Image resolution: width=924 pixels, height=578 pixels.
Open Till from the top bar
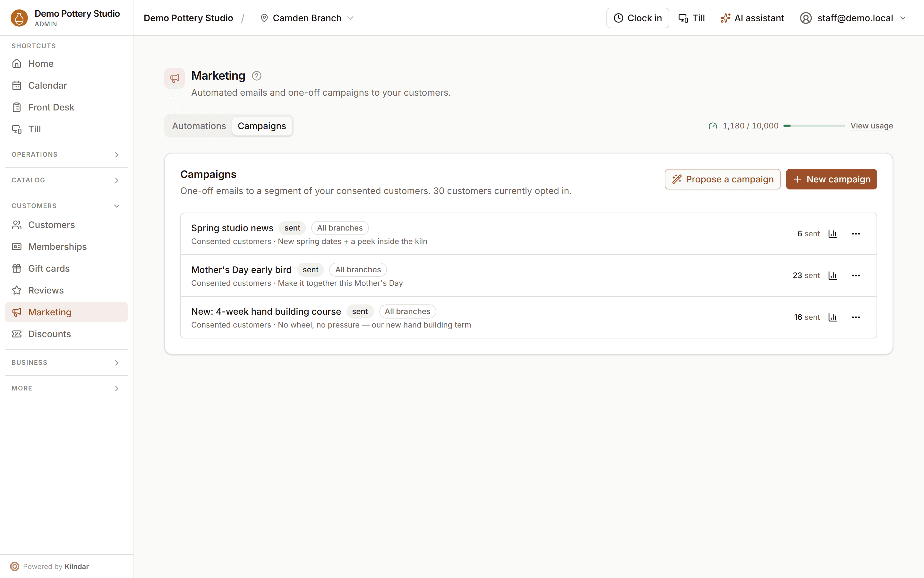pyautogui.click(x=691, y=18)
